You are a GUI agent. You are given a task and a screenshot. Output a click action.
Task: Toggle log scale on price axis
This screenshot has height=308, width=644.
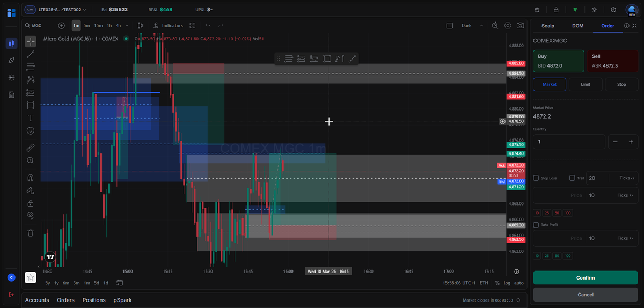pos(507,283)
